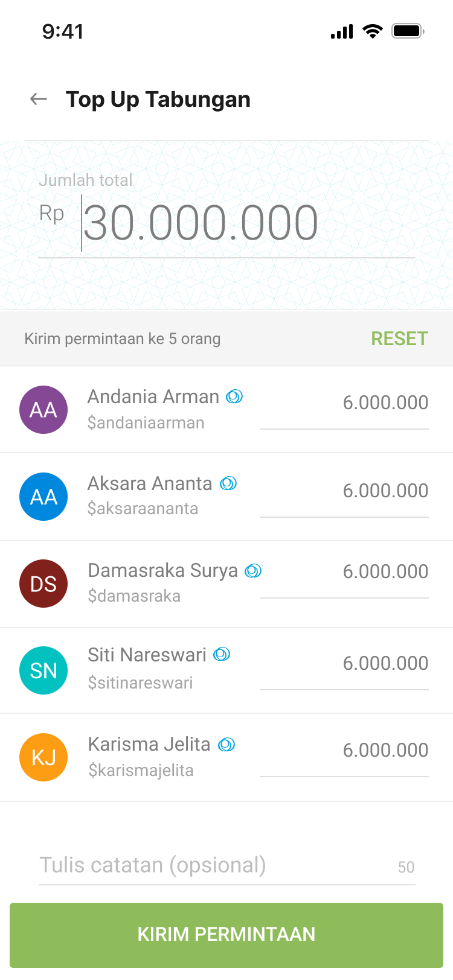Viewport: 453px width, 980px height.
Task: Select the dark red DS avatar
Action: (43, 584)
